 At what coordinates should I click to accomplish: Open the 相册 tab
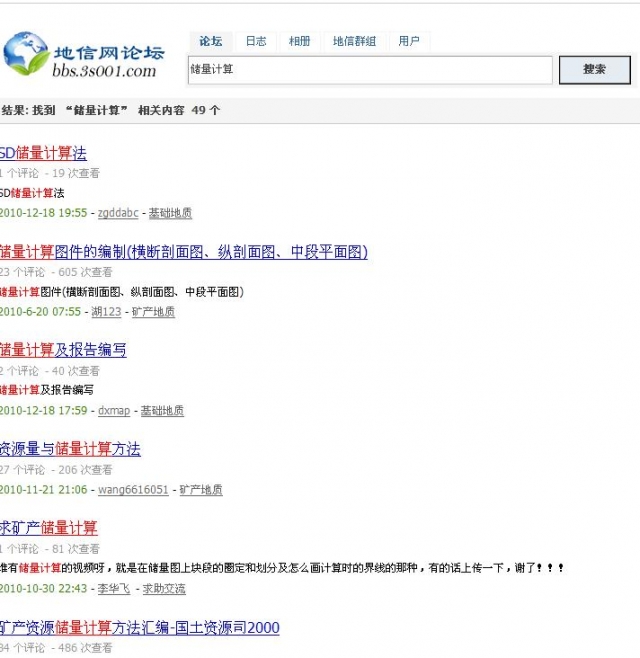click(x=299, y=41)
